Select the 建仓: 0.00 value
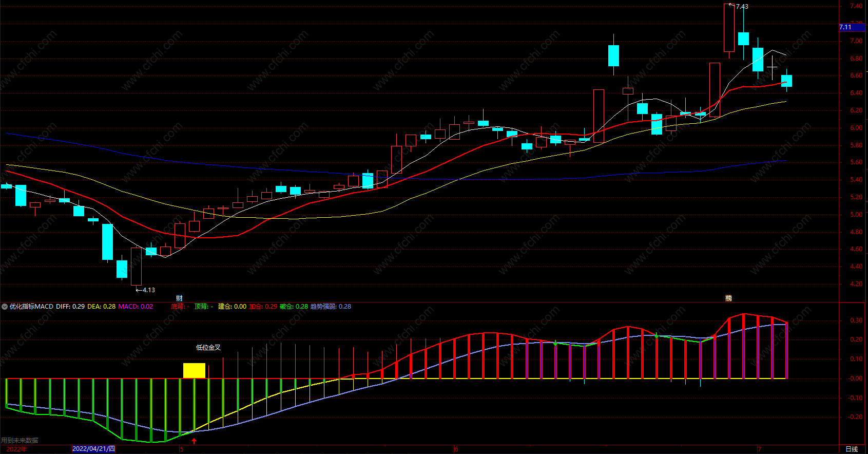868x454 pixels. pyautogui.click(x=232, y=307)
